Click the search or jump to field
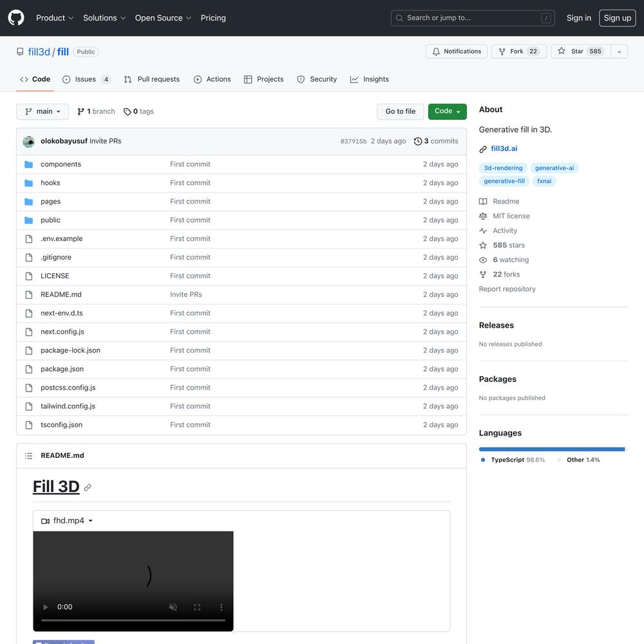This screenshot has height=644, width=644. (473, 18)
